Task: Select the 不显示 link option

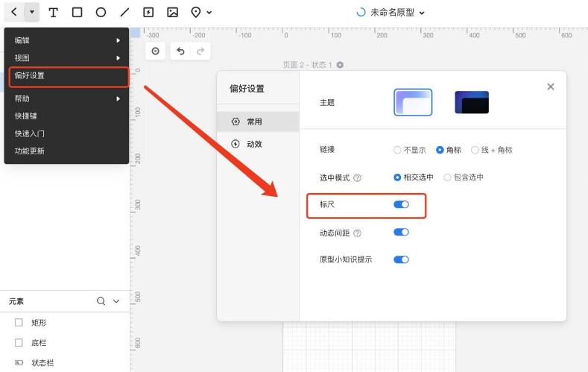Action: tap(397, 150)
